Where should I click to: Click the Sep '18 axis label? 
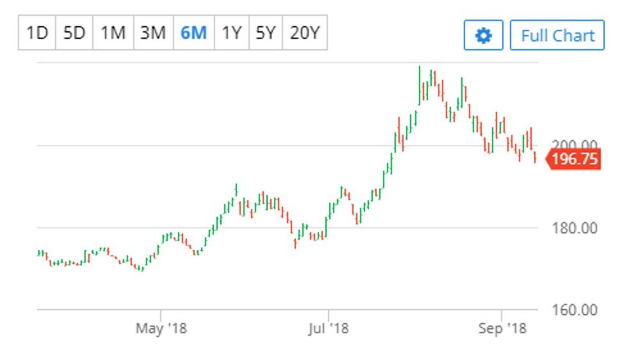pos(502,328)
